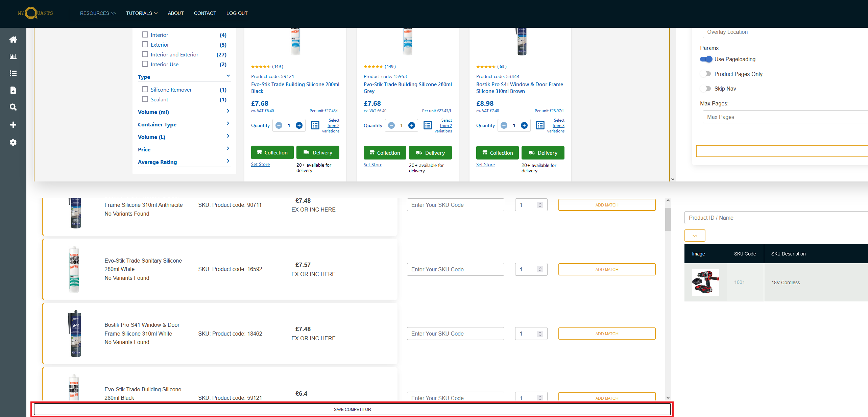Disable the Use Pageloading toggle

(x=706, y=59)
